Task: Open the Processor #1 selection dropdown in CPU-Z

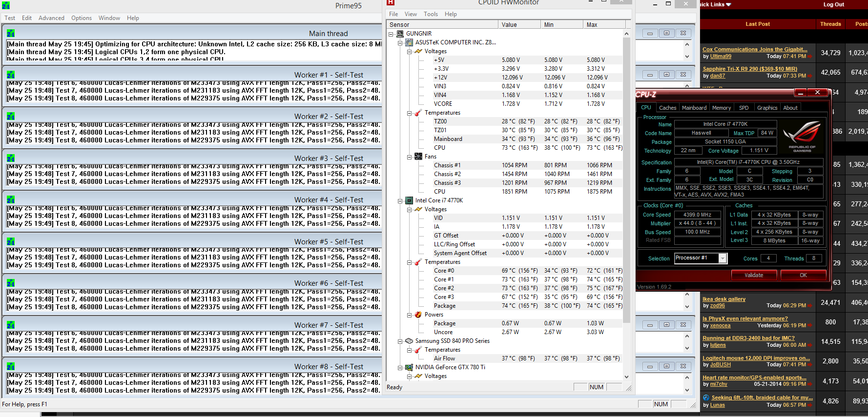Action: coord(723,258)
